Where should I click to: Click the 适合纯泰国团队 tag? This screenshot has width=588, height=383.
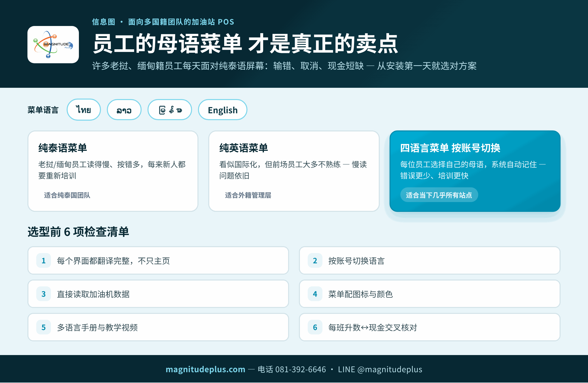pyautogui.click(x=67, y=195)
